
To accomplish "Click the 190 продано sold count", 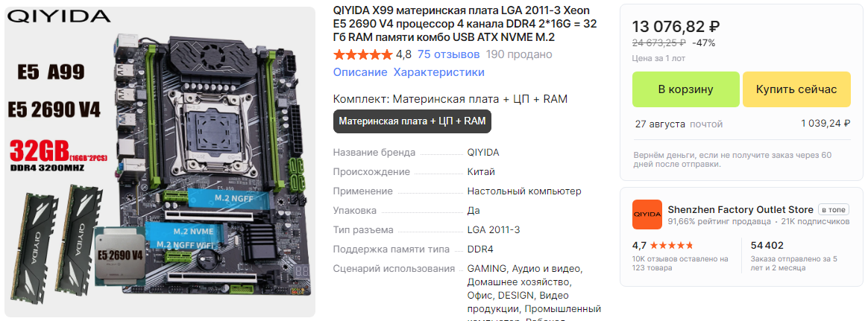I will click(x=519, y=54).
